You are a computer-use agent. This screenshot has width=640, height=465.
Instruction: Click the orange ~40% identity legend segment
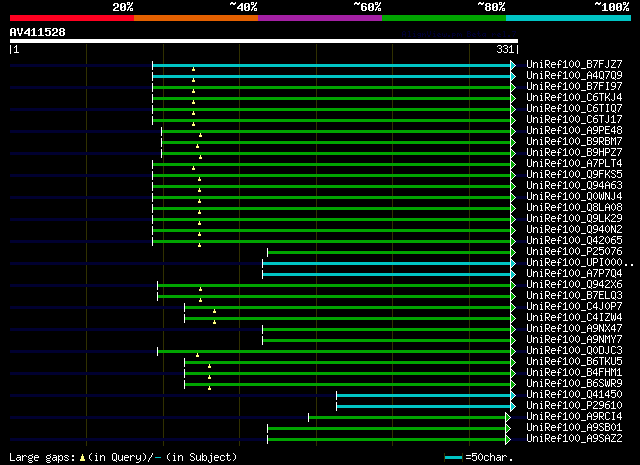[x=196, y=18]
